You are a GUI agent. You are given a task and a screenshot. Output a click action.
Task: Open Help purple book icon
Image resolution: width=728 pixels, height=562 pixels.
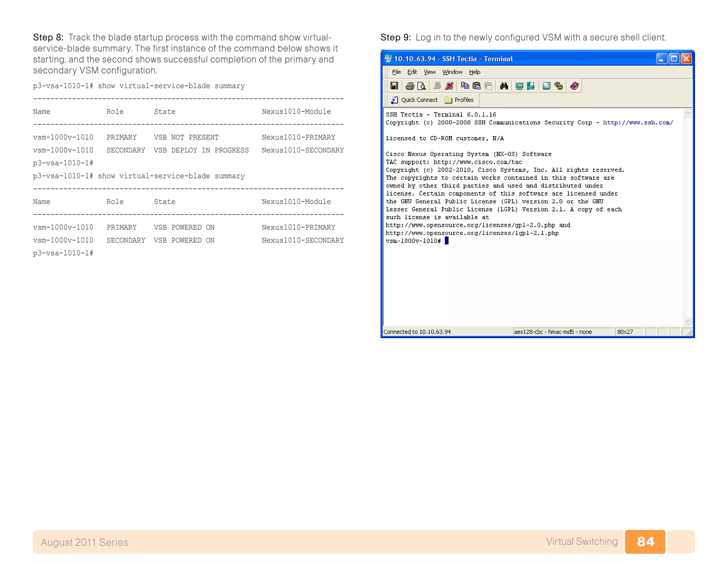coord(574,86)
